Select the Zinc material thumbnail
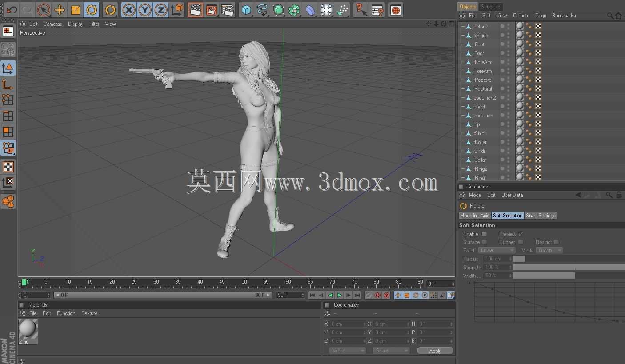Image resolution: width=625 pixels, height=364 pixels. click(x=28, y=331)
